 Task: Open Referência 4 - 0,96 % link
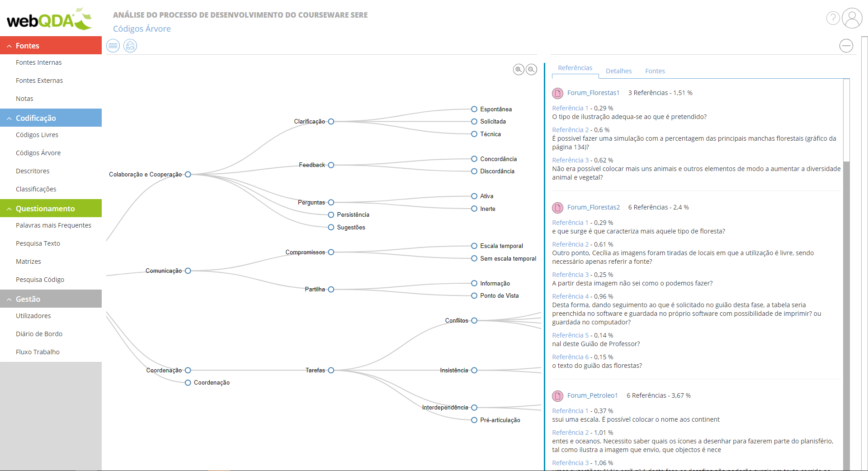pyautogui.click(x=571, y=296)
